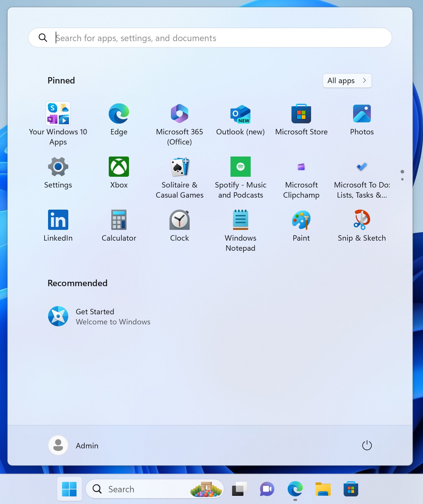
Task: Open the Paint app
Action: click(301, 226)
